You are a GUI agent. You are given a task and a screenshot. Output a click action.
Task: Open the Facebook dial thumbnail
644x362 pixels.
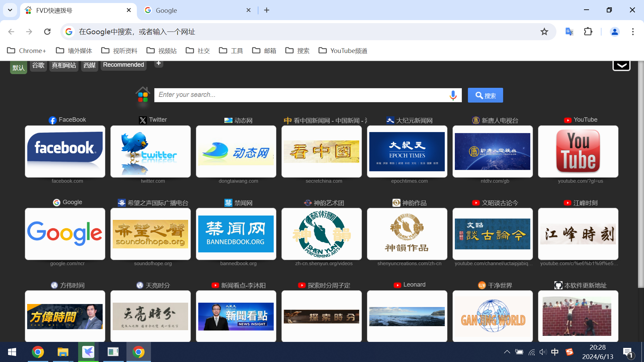[x=65, y=152]
